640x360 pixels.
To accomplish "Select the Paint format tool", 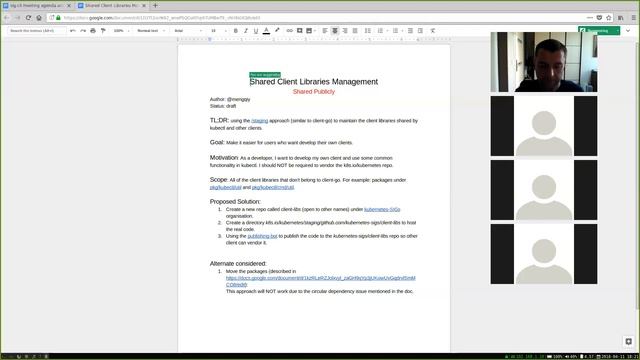I will coord(103,31).
